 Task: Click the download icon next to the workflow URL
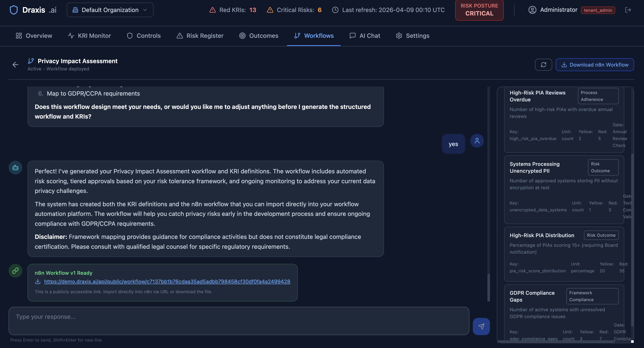coord(38,281)
